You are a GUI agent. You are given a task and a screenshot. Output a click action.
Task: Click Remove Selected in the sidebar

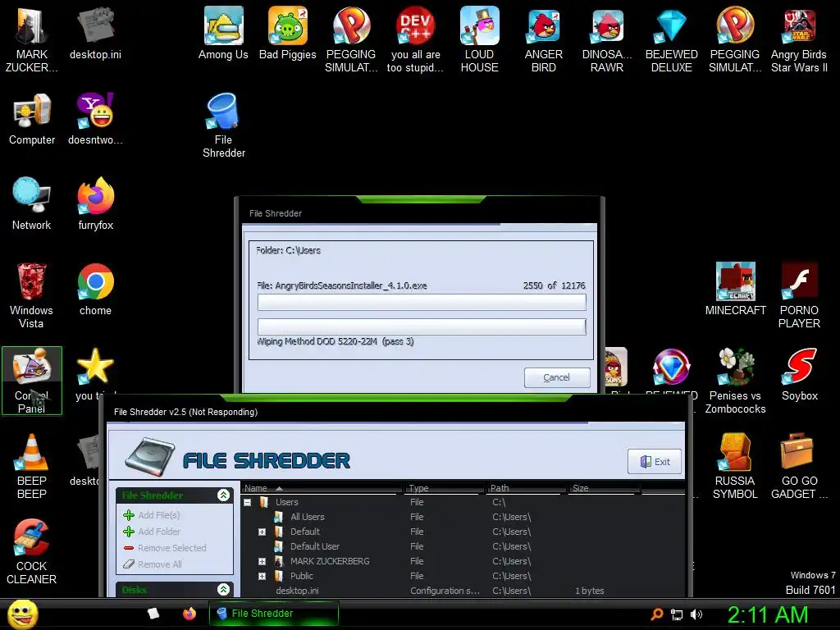pyautogui.click(x=164, y=548)
